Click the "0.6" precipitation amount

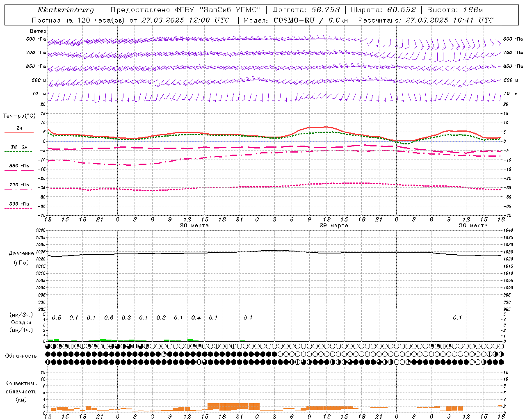[x=109, y=317]
